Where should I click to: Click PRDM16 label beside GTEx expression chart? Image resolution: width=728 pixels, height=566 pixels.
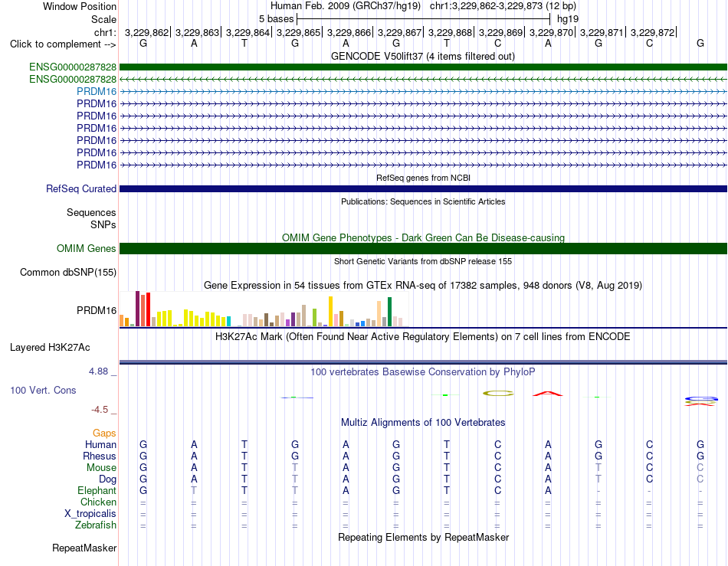[x=97, y=310]
